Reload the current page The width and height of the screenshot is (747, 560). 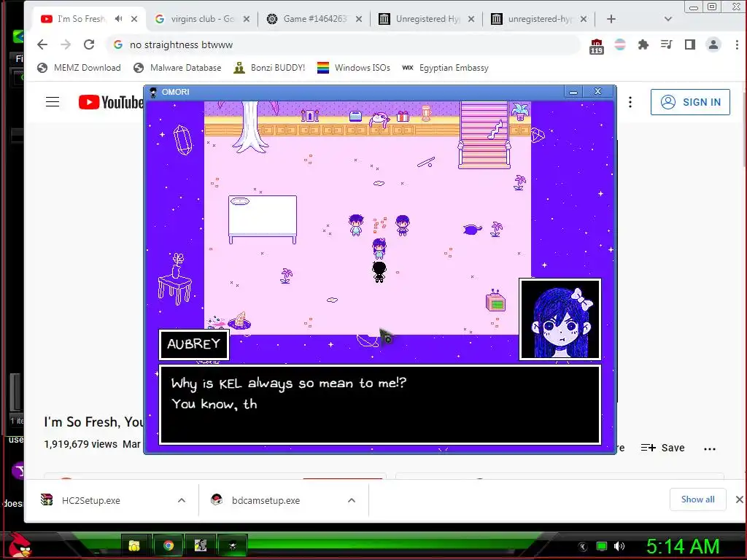89,44
